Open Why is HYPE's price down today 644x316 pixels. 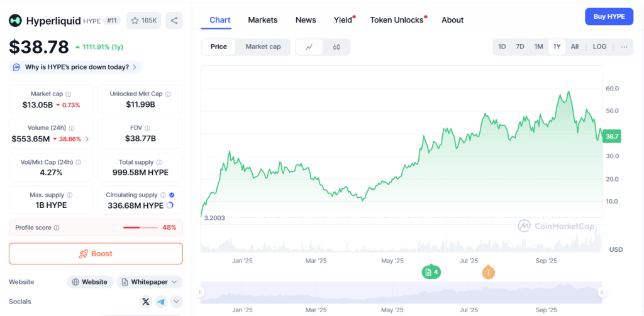click(x=75, y=67)
